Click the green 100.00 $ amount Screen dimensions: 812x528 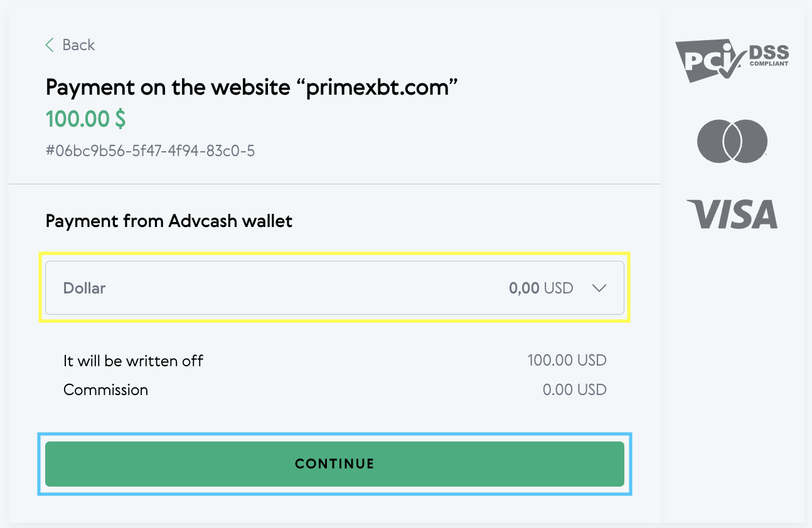[86, 119]
